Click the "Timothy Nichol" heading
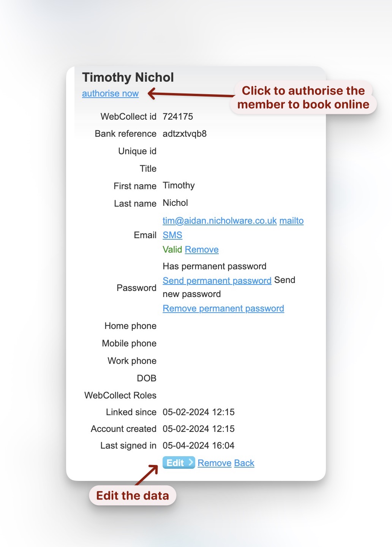 [128, 77]
